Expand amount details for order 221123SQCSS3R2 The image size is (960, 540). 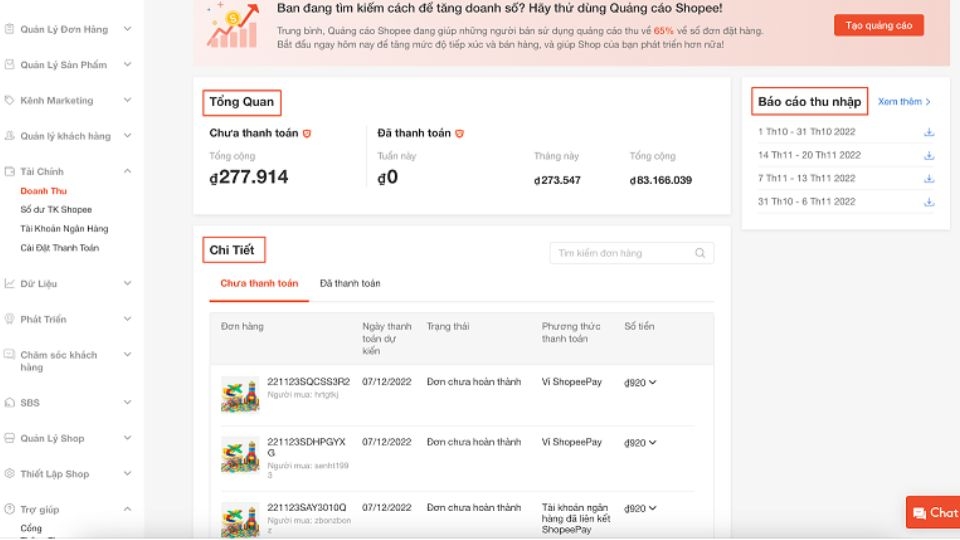(x=653, y=382)
